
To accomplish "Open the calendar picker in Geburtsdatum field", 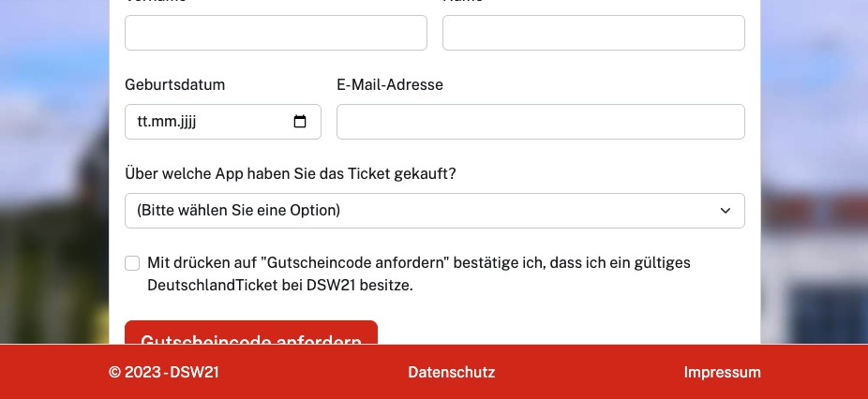I will [x=300, y=122].
